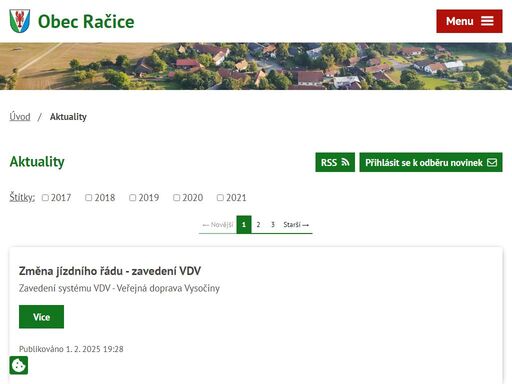The image size is (512, 384).
Task: Click Přihlásit se k odběru novinek button
Action: [x=431, y=162]
